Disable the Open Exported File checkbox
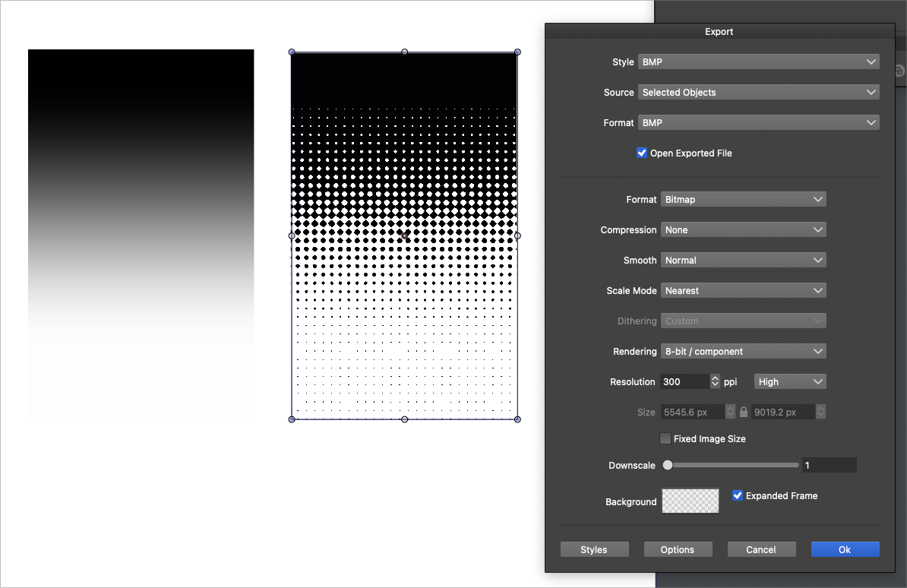The height and width of the screenshot is (588, 907). pyautogui.click(x=642, y=153)
